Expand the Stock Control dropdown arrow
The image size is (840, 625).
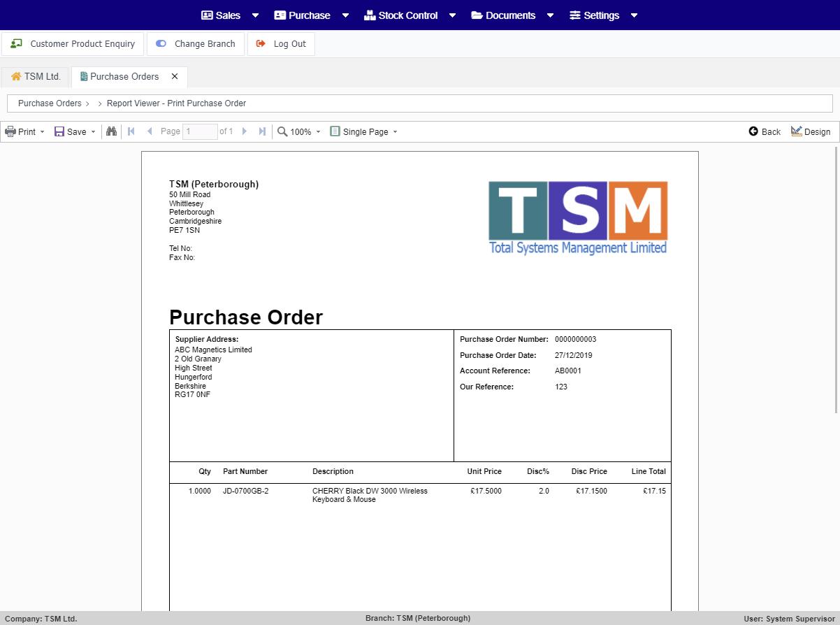click(452, 15)
